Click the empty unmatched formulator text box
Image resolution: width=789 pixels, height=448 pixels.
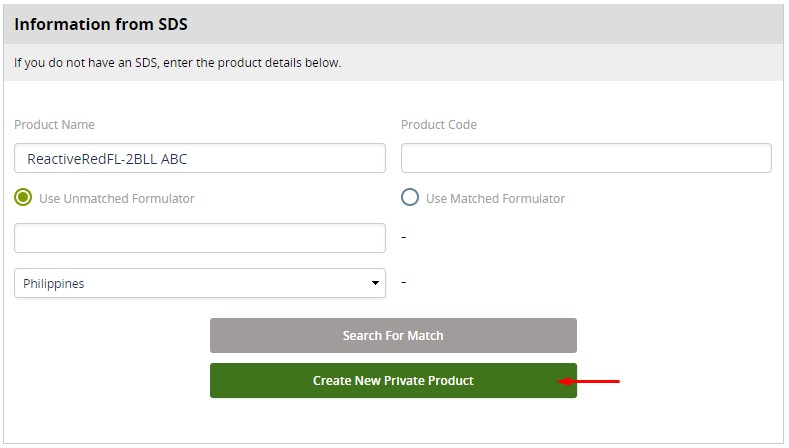click(199, 238)
